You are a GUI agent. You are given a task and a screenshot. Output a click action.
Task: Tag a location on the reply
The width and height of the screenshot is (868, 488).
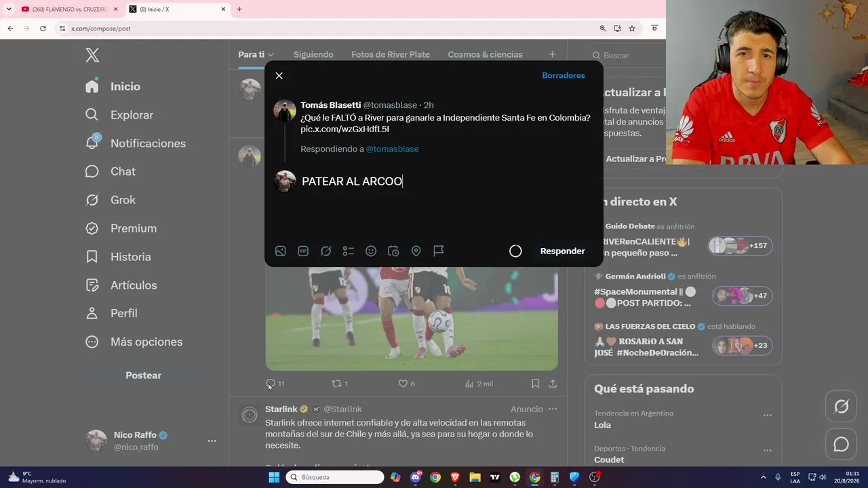416,251
